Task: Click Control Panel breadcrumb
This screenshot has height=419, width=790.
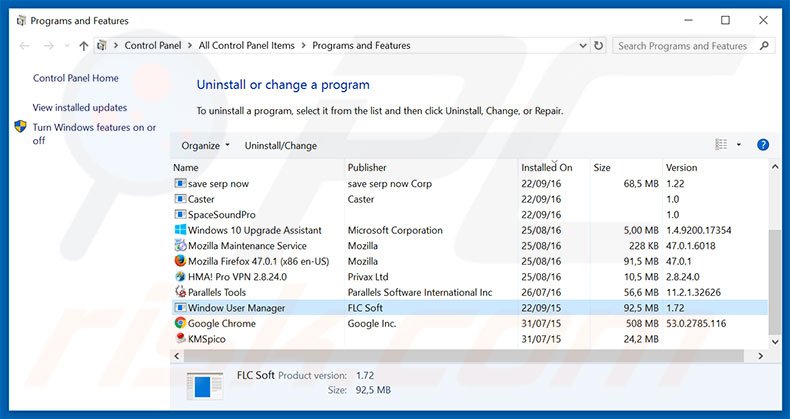Action: click(x=153, y=45)
